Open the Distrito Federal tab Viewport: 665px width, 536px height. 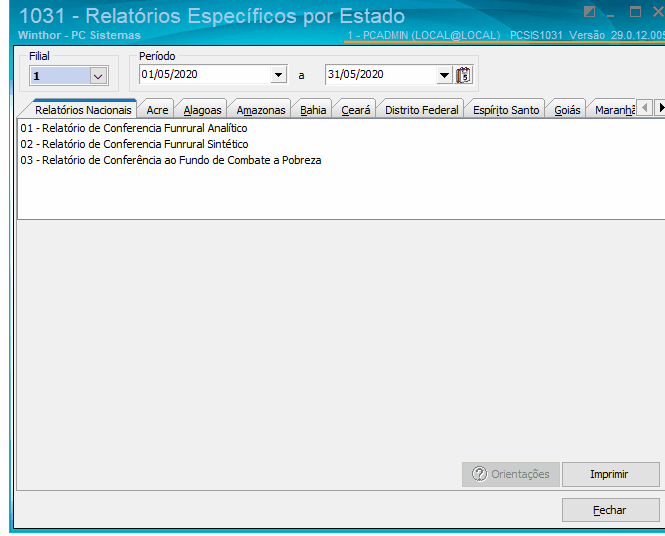[422, 110]
